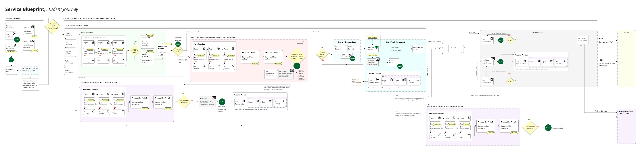Click the Teacher circle above Analysis MGI+GP+IP
The height and width of the screenshot is (152, 644).
point(178,44)
